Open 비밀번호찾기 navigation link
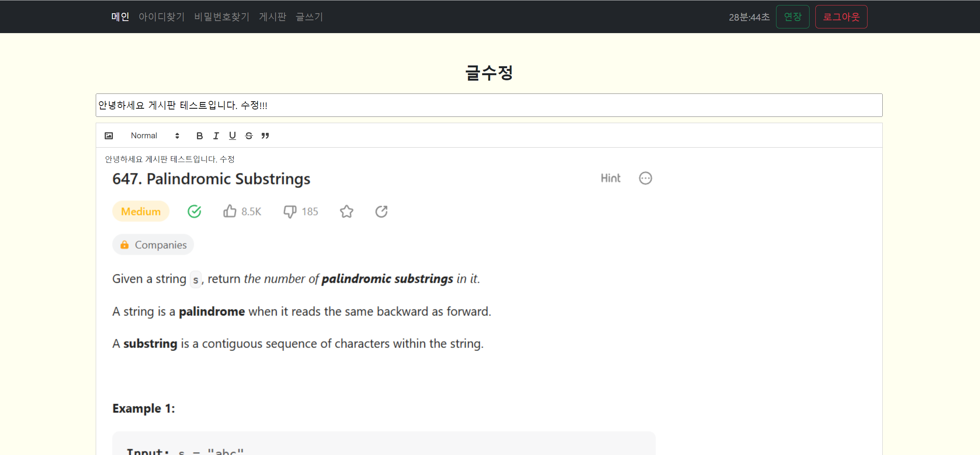980x455 pixels. 222,17
